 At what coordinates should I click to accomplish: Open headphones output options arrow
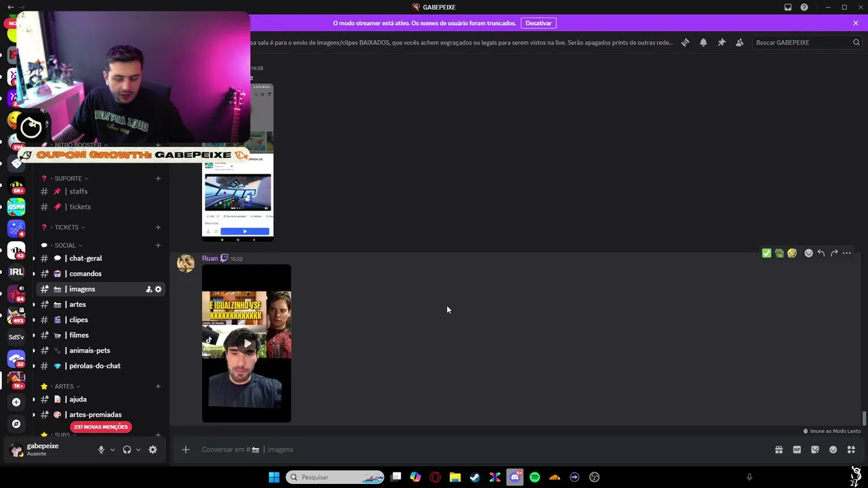pos(138,449)
